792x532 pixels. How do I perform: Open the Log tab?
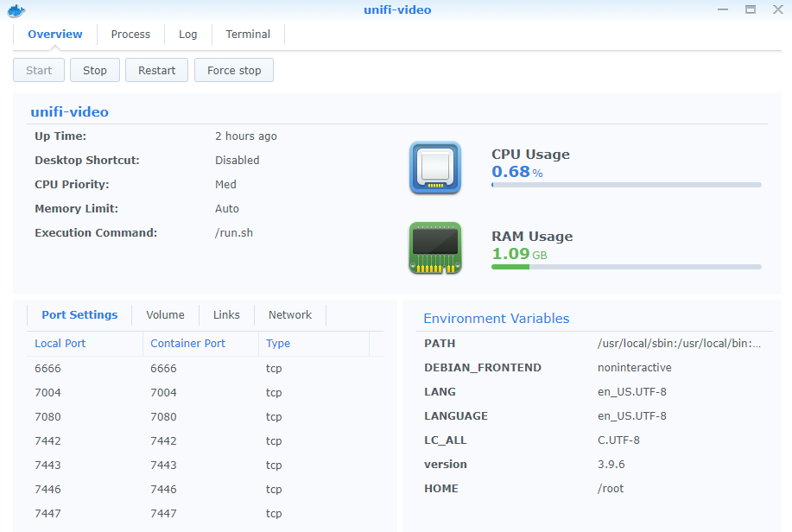coord(187,35)
